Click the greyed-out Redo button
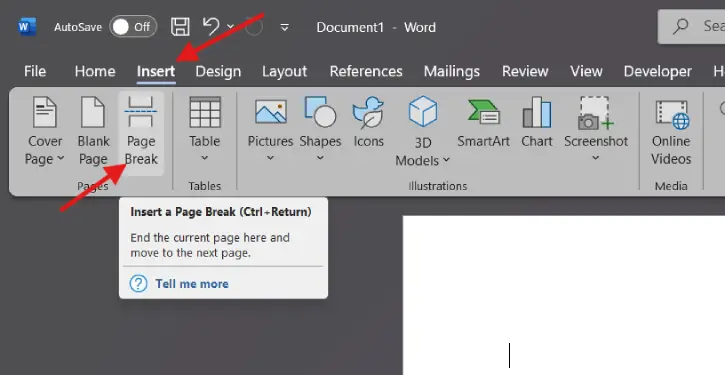 [254, 27]
